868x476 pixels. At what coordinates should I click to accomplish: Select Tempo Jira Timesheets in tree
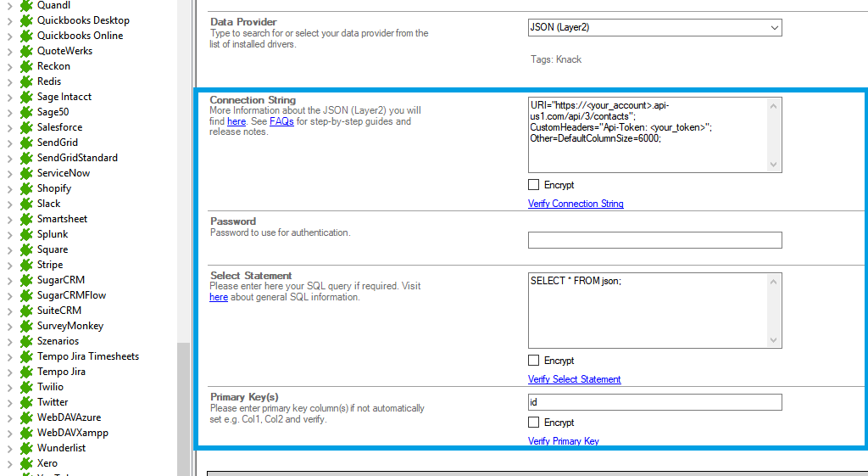87,356
